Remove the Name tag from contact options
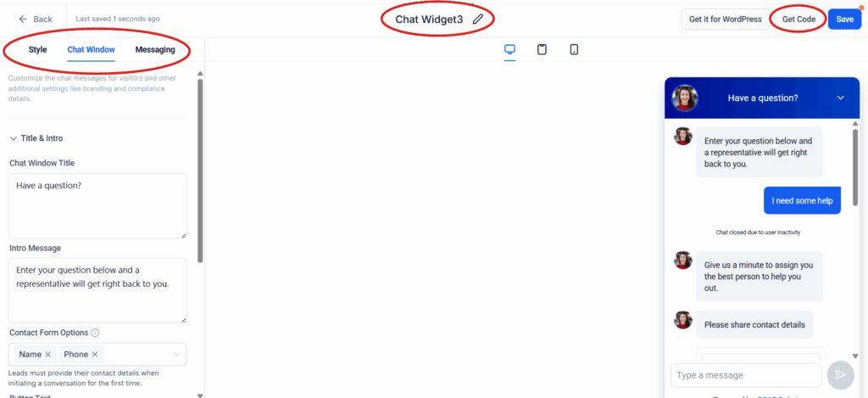Image resolution: width=868 pixels, height=398 pixels. coord(48,354)
